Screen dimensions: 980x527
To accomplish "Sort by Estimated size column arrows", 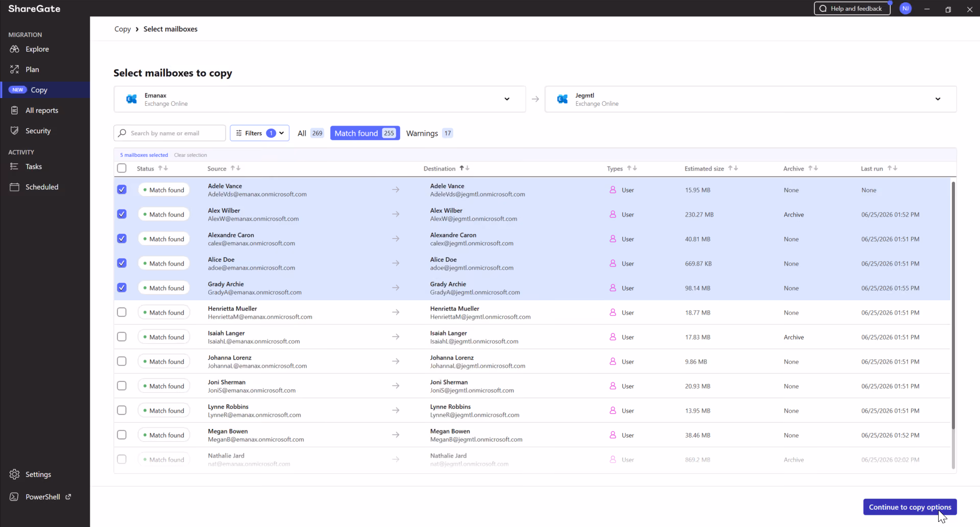I will pyautogui.click(x=733, y=168).
